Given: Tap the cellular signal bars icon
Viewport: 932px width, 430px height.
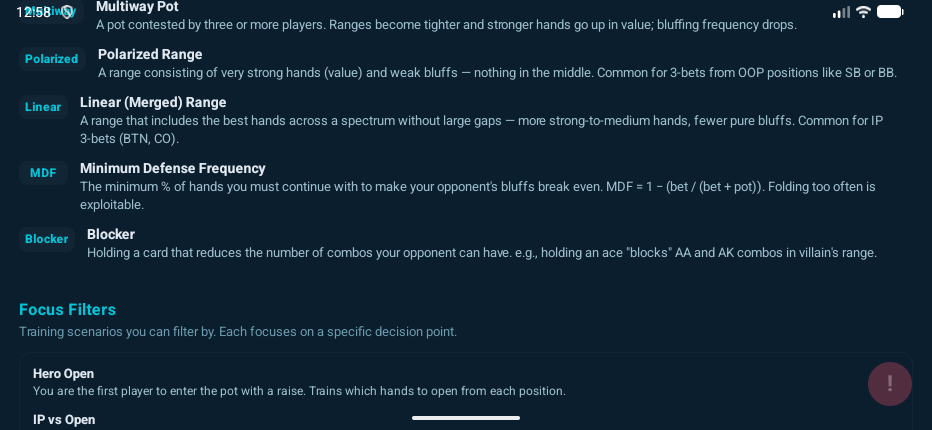Looking at the screenshot, I should tap(841, 12).
